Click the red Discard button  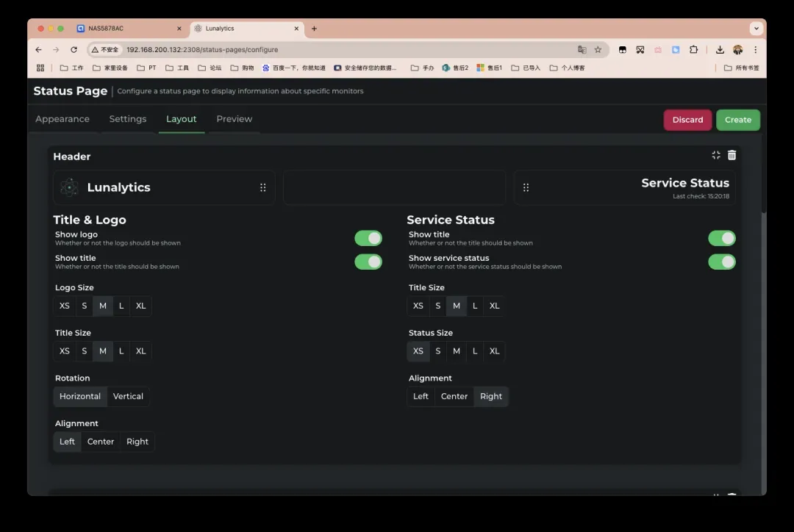[x=687, y=120]
